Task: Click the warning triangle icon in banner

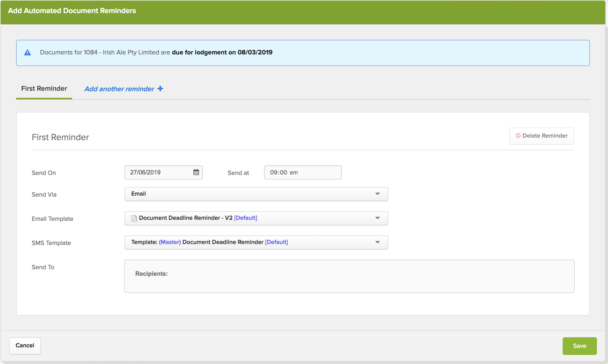Action: tap(27, 53)
